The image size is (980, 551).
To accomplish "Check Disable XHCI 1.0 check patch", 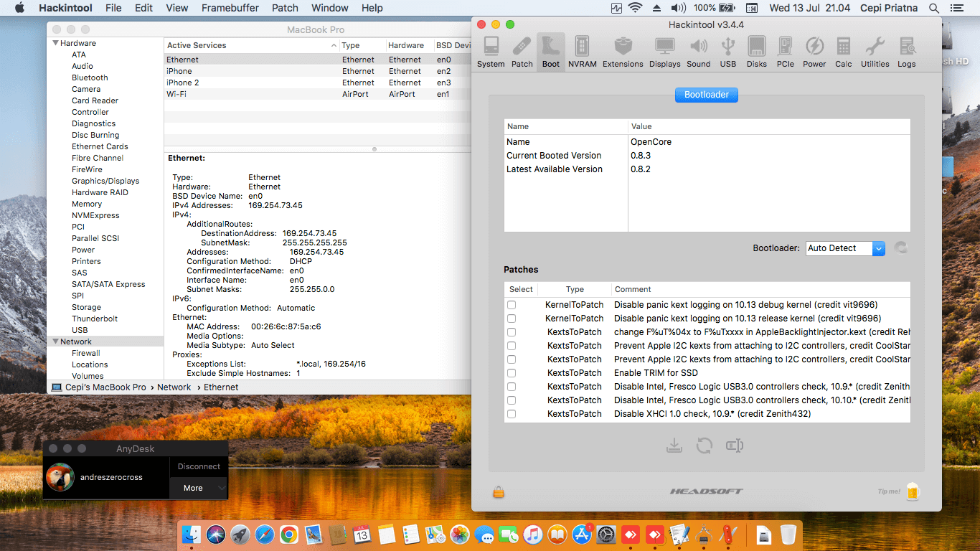I will 512,414.
